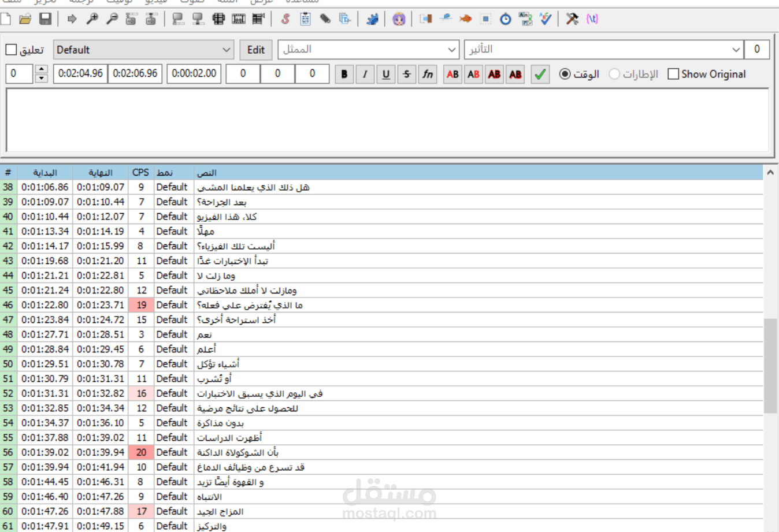Snap subtitles to scene
Viewport: 779px width, 532px height.
click(x=238, y=19)
